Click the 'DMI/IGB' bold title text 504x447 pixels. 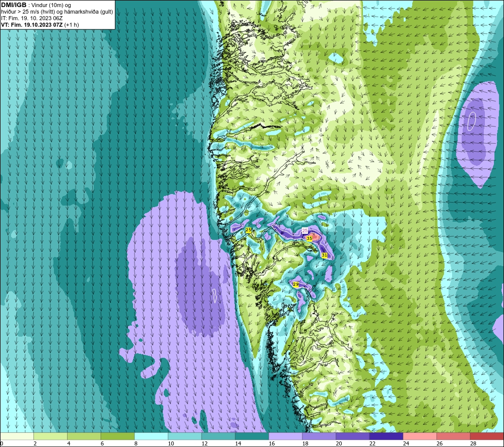coord(14,5)
